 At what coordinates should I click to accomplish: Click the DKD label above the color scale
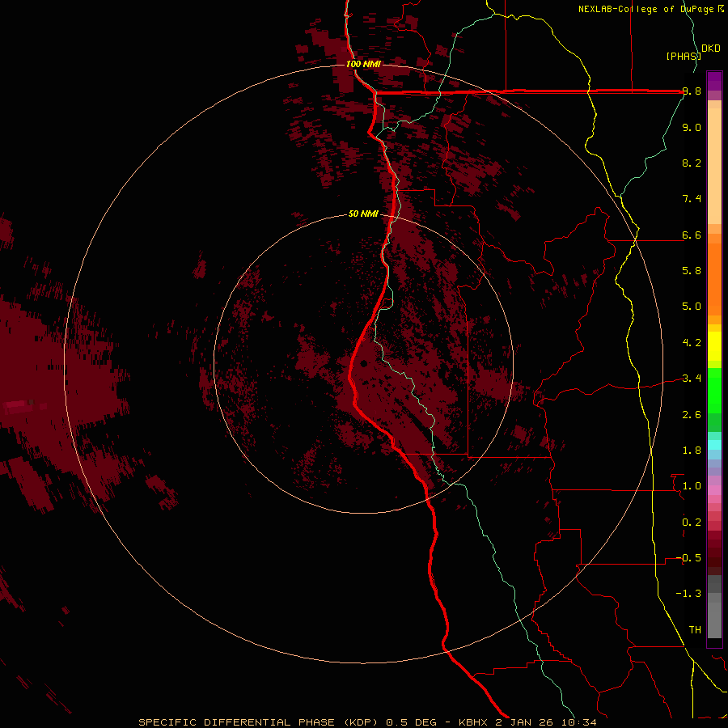(x=711, y=48)
